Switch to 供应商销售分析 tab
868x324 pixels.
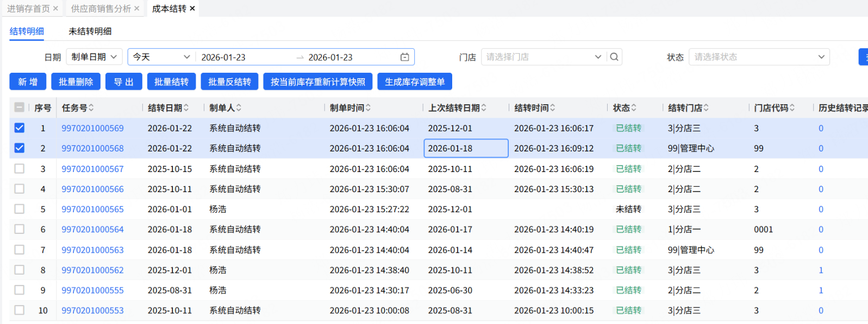pyautogui.click(x=101, y=9)
